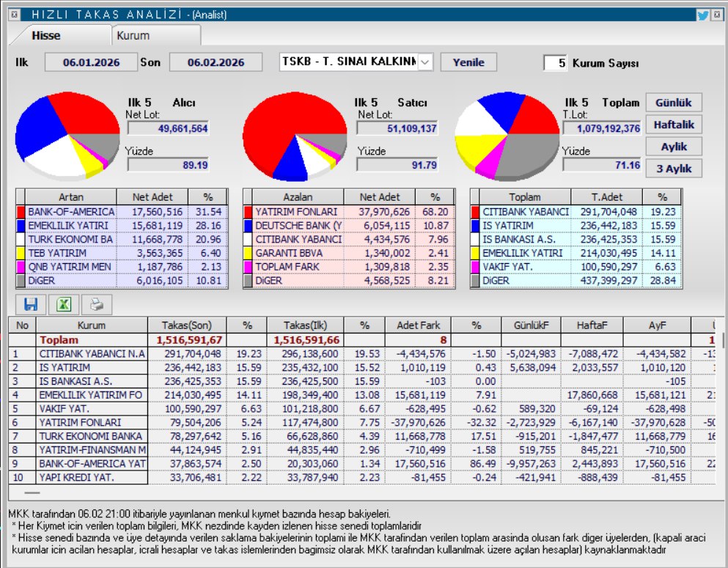This screenshot has height=568, width=728.
Task: Click the Yenile refresh button
Action: click(468, 62)
